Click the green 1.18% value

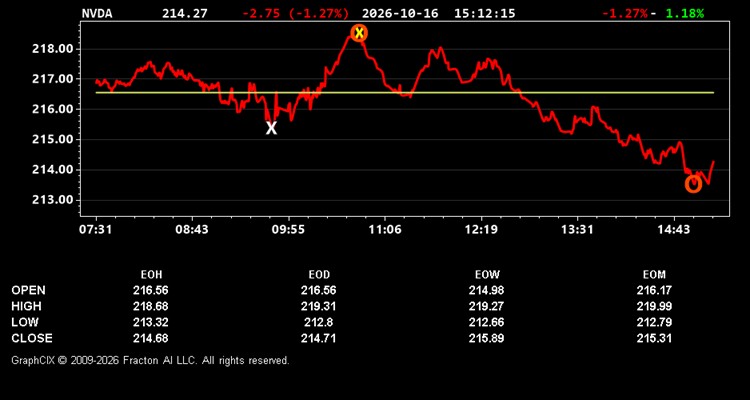pyautogui.click(x=685, y=13)
